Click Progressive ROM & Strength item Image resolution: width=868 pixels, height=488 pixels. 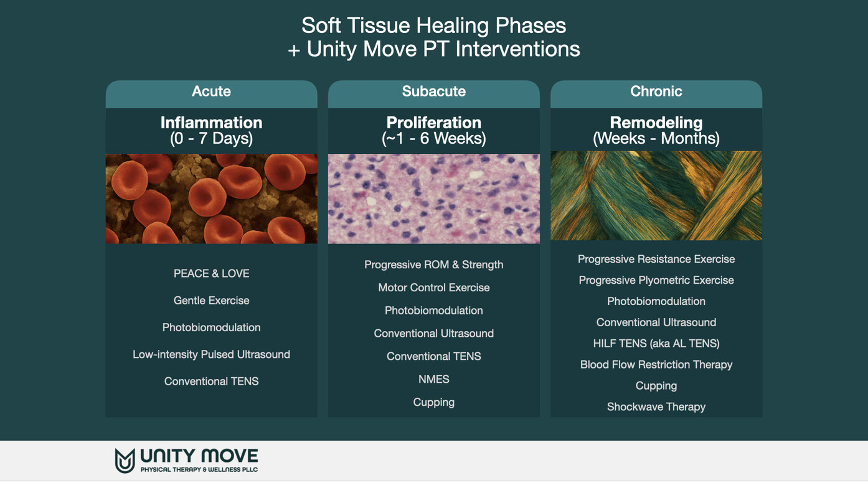tap(433, 265)
